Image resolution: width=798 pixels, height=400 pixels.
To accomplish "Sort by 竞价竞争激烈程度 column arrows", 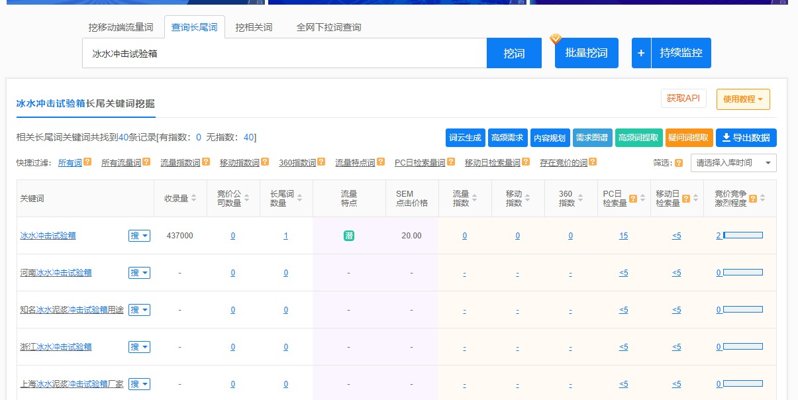I will (x=762, y=198).
